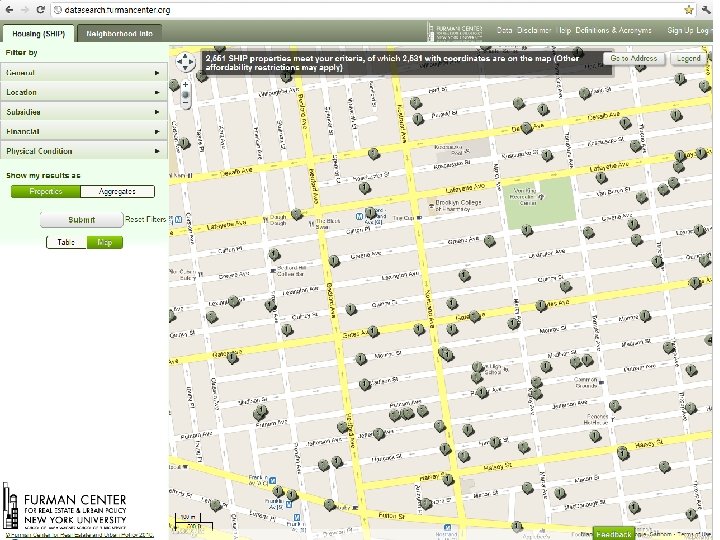Open the Help menu link

coord(563,30)
